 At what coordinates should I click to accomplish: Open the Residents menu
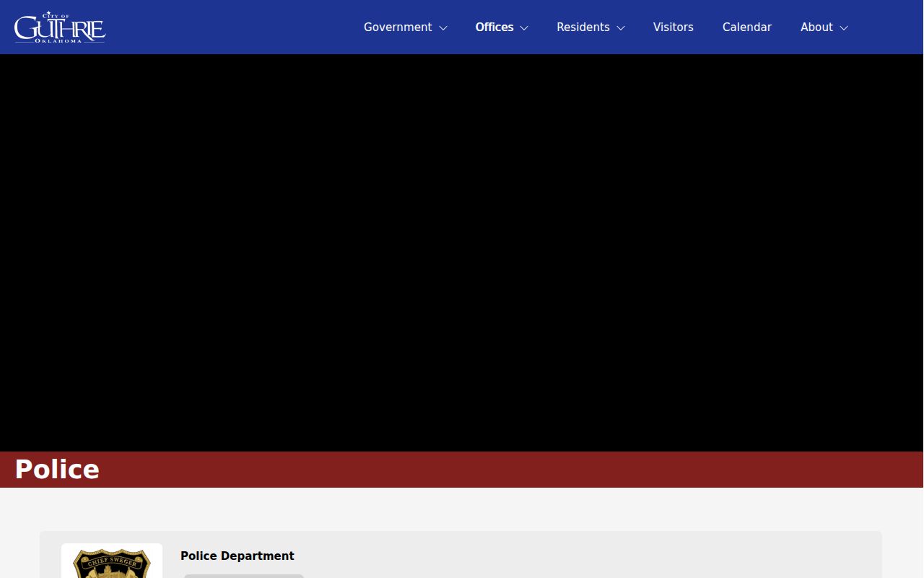click(583, 27)
